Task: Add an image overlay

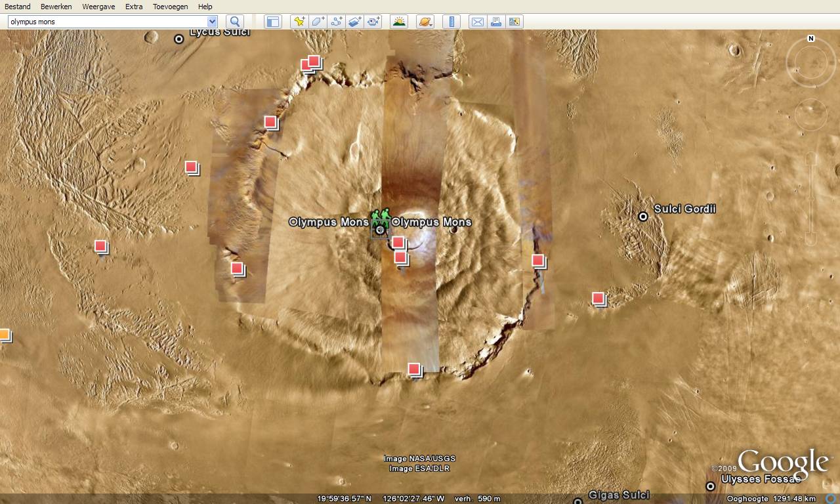Action: 355,22
